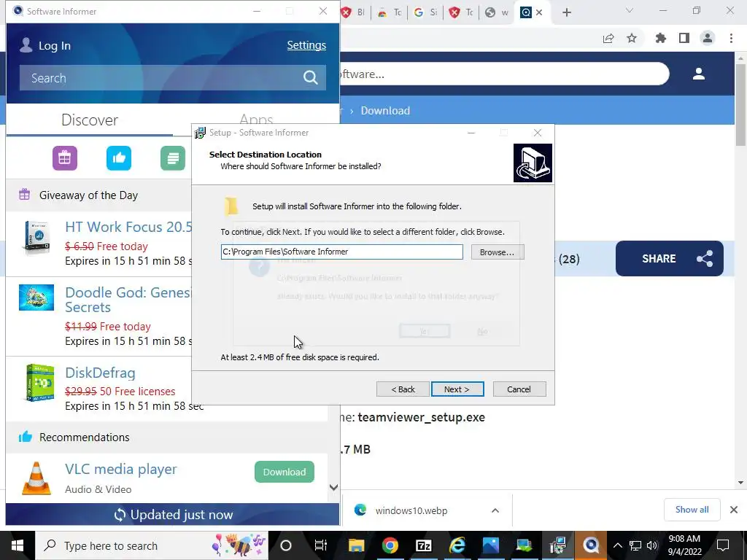Click the down arrow of Software Informer scrollbar
Viewport: 747px width, 560px height.
point(333,487)
